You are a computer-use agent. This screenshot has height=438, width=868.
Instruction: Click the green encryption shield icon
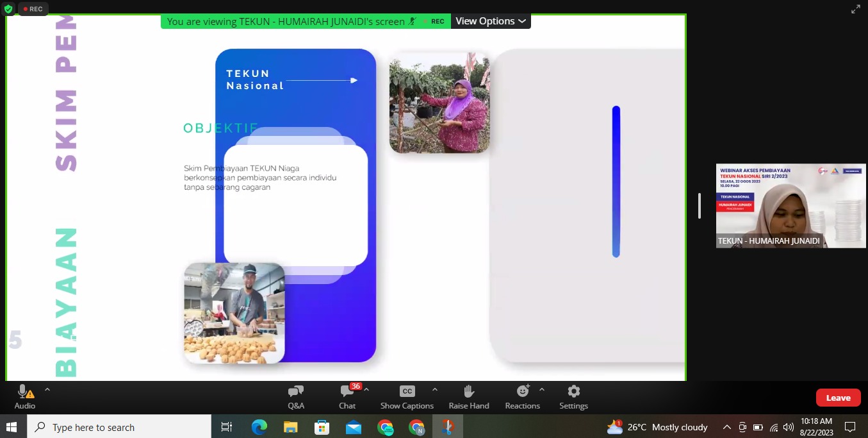8,9
